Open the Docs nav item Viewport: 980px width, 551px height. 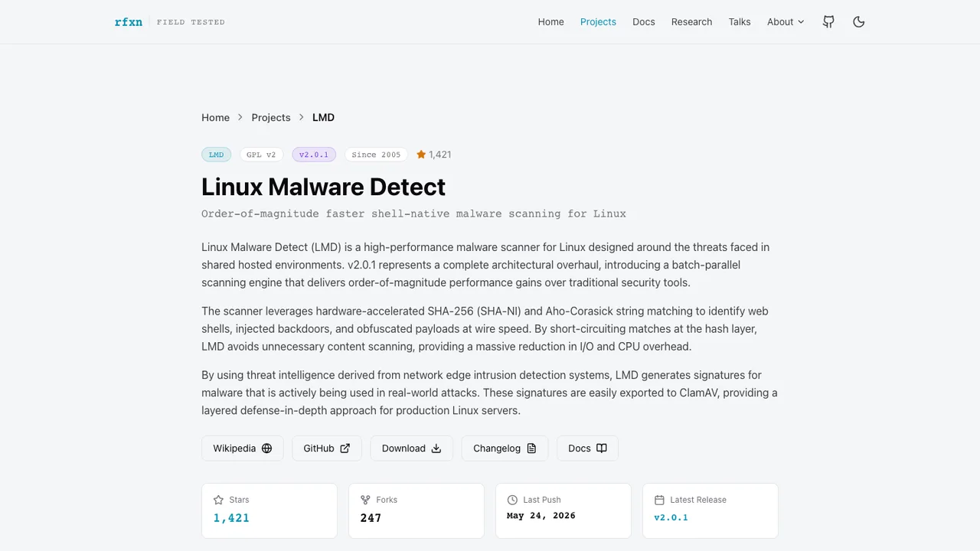(x=644, y=21)
